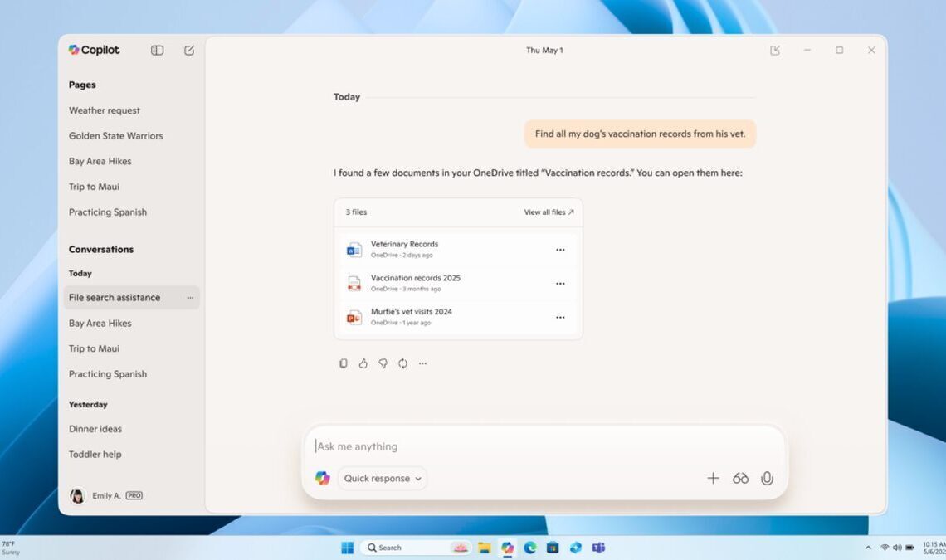
Task: Open Microsoft Teams from taskbar
Action: [x=598, y=548]
